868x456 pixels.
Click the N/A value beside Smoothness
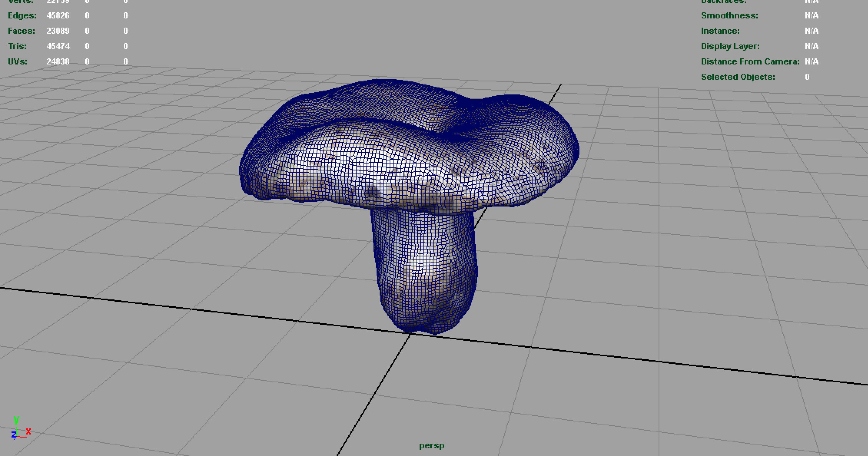(x=812, y=16)
